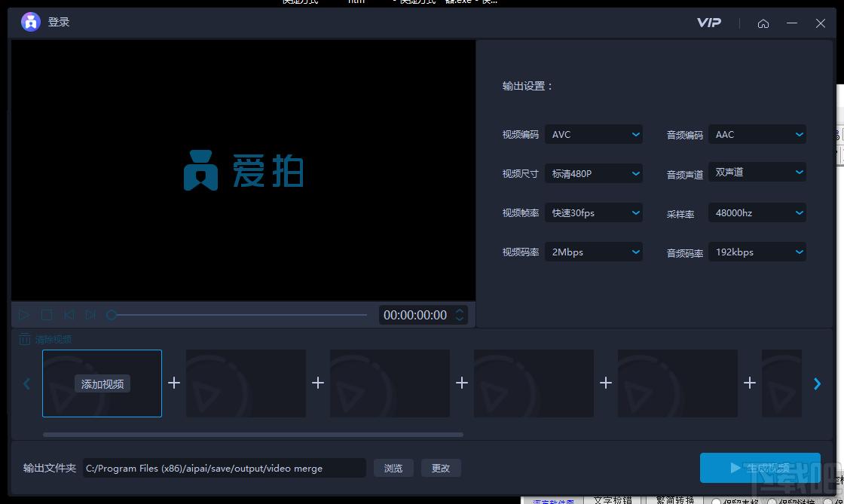Jump to next frame icon

(x=90, y=315)
